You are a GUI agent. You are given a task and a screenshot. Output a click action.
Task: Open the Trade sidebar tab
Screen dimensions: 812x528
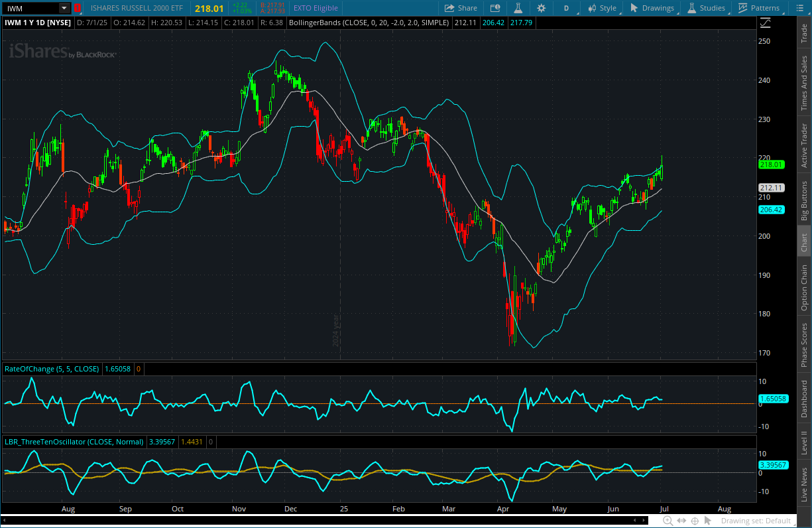point(804,33)
